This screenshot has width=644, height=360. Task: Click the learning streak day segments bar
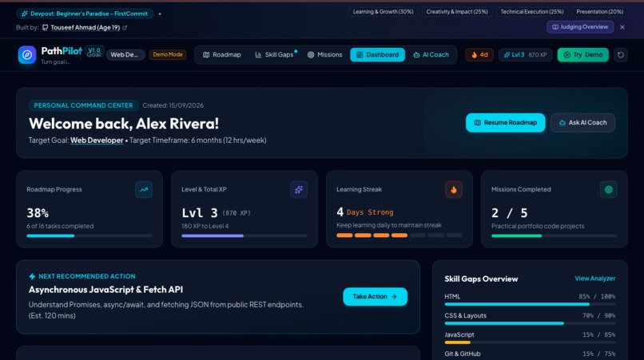coord(400,235)
